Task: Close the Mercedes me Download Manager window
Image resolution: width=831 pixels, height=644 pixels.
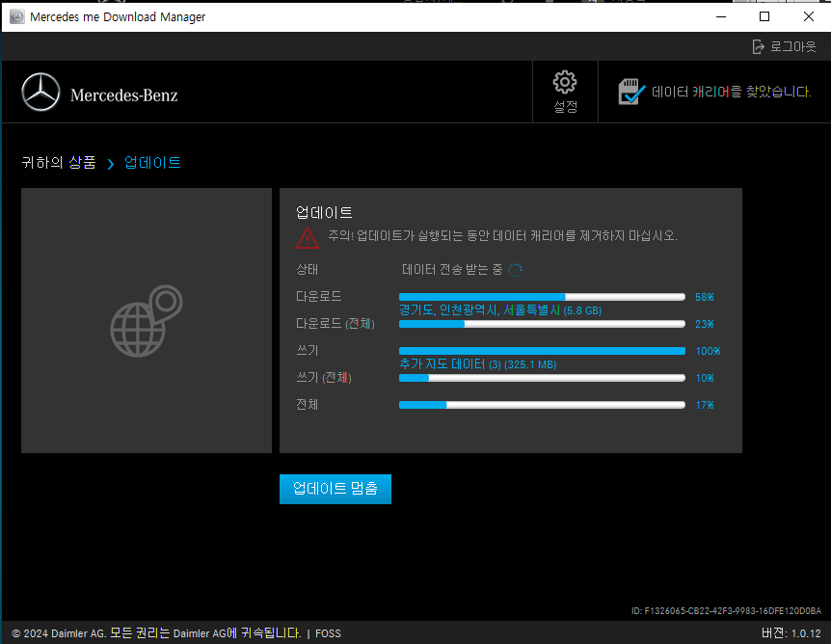Action: click(809, 17)
